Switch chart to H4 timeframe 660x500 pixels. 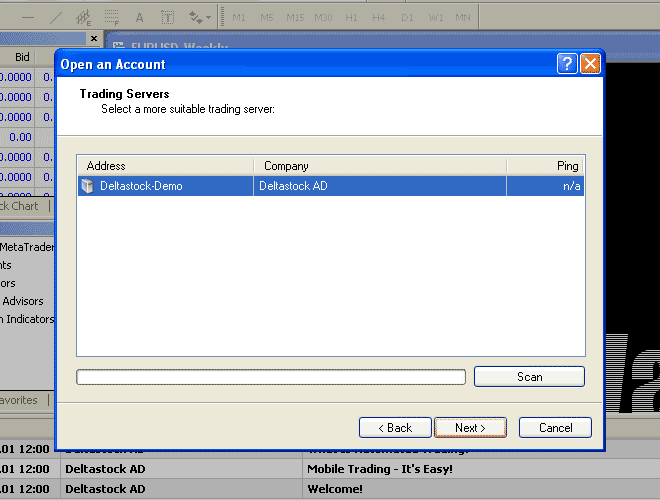[x=378, y=18]
